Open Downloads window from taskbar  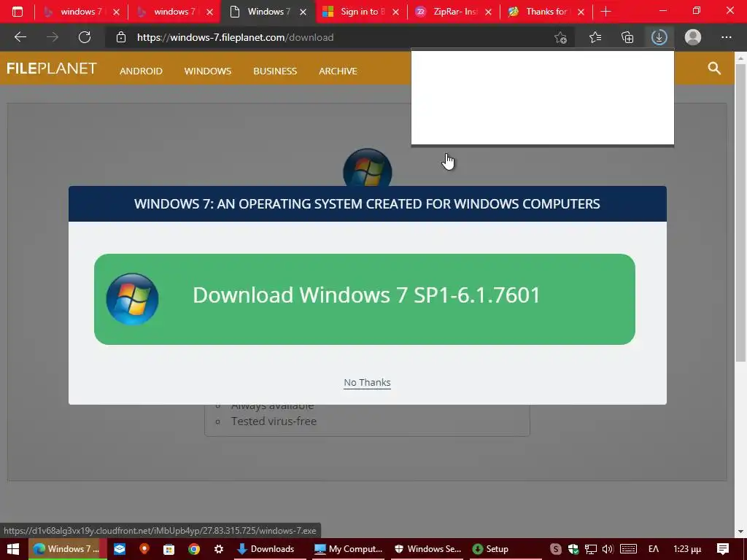[x=270, y=549]
